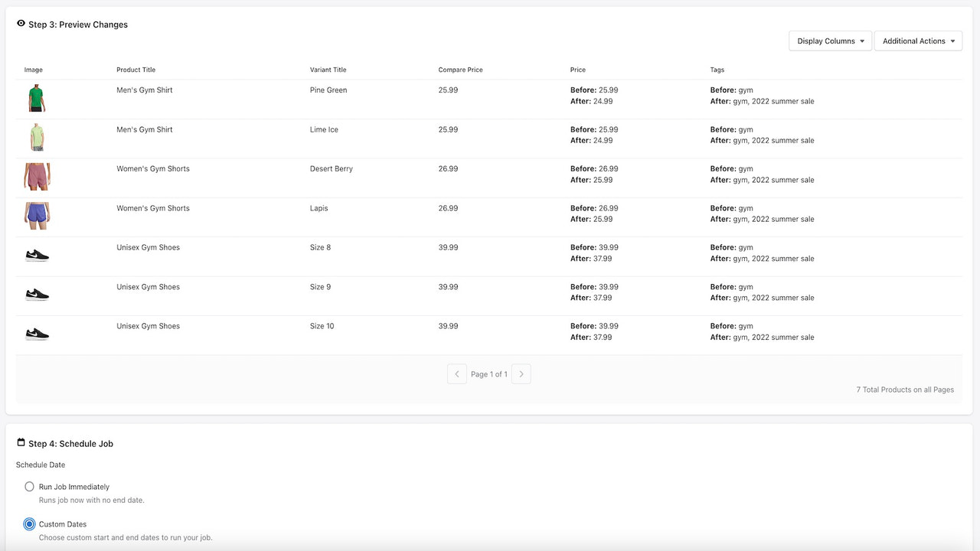Click the Product Title column header

tap(136, 70)
